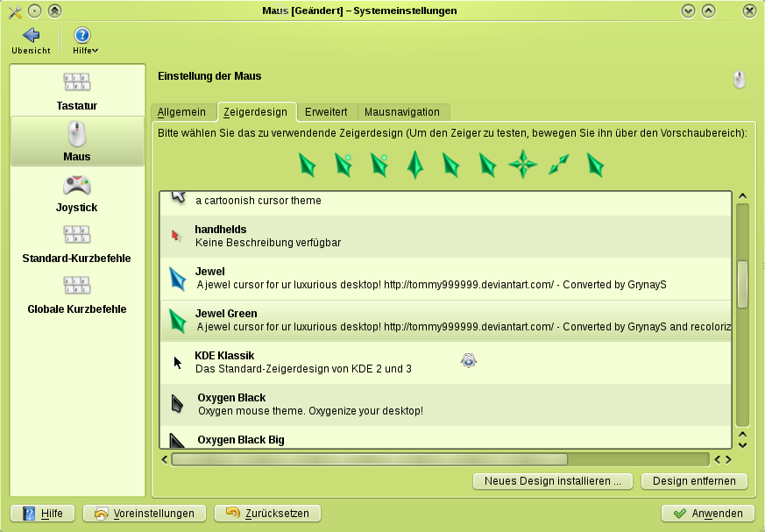
Task: Click the busy indicator in KDE Klassik row
Action: click(x=468, y=361)
